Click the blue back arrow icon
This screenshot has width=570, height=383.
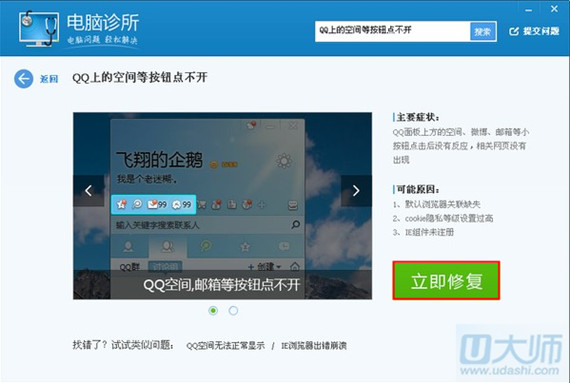click(24, 78)
